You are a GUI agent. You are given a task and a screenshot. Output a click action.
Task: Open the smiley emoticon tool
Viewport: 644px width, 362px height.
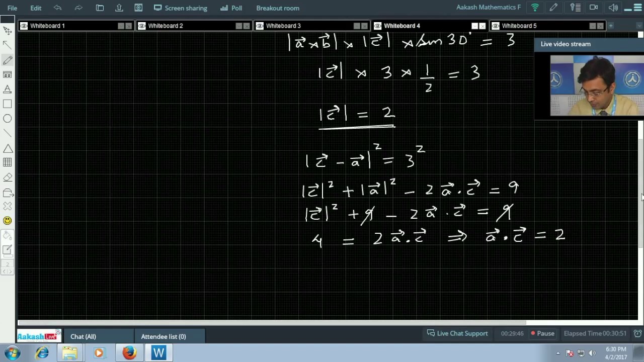(7, 220)
